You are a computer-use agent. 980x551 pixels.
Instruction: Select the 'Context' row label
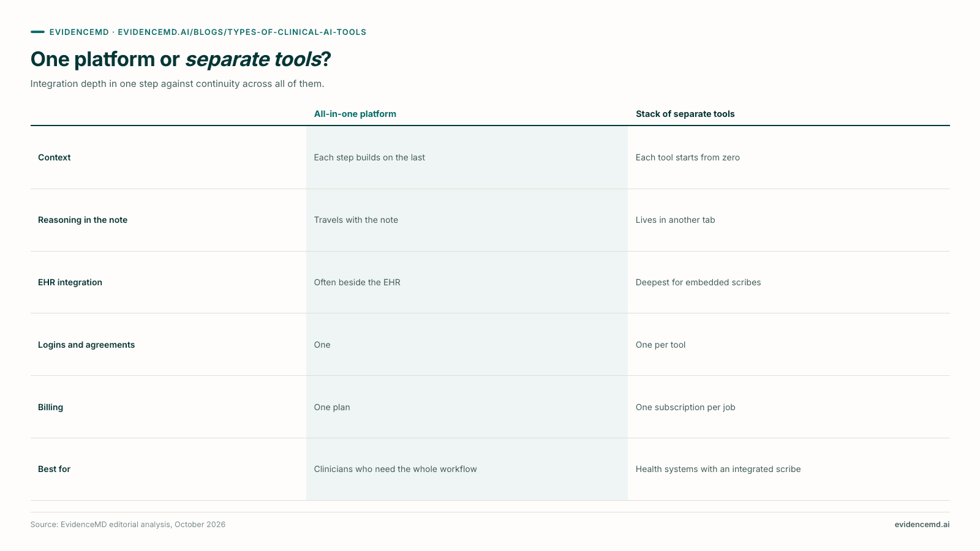(x=55, y=157)
